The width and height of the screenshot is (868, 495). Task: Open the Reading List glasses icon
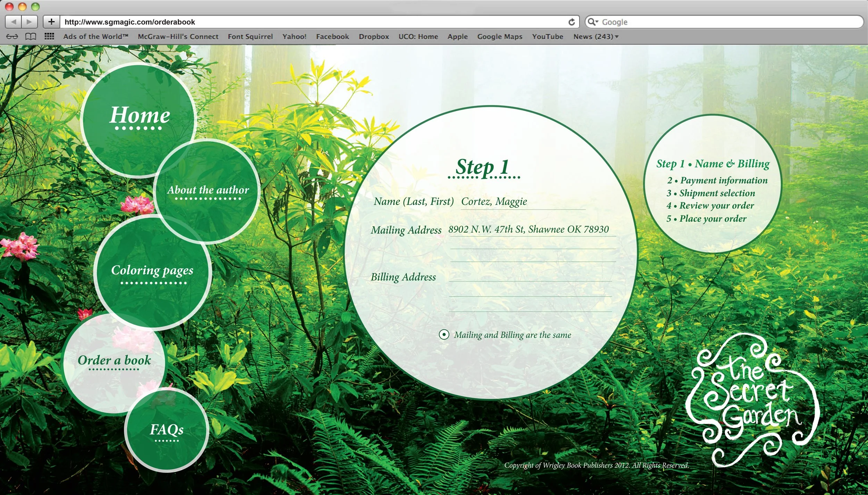12,36
